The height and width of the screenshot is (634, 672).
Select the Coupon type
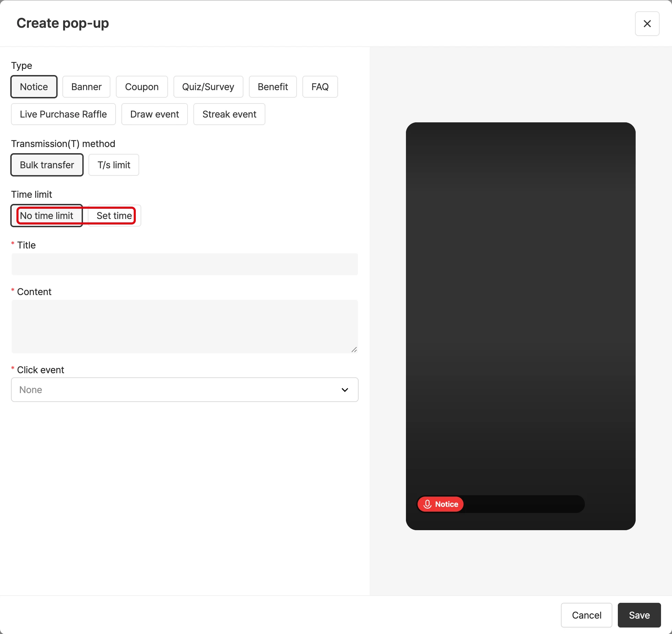point(142,87)
